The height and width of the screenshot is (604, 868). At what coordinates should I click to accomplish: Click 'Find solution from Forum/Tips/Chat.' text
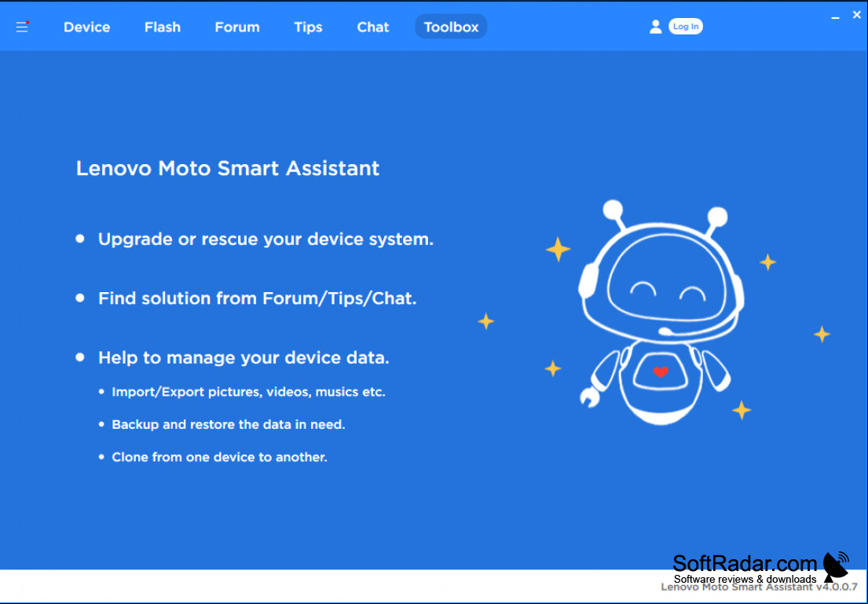tap(257, 298)
